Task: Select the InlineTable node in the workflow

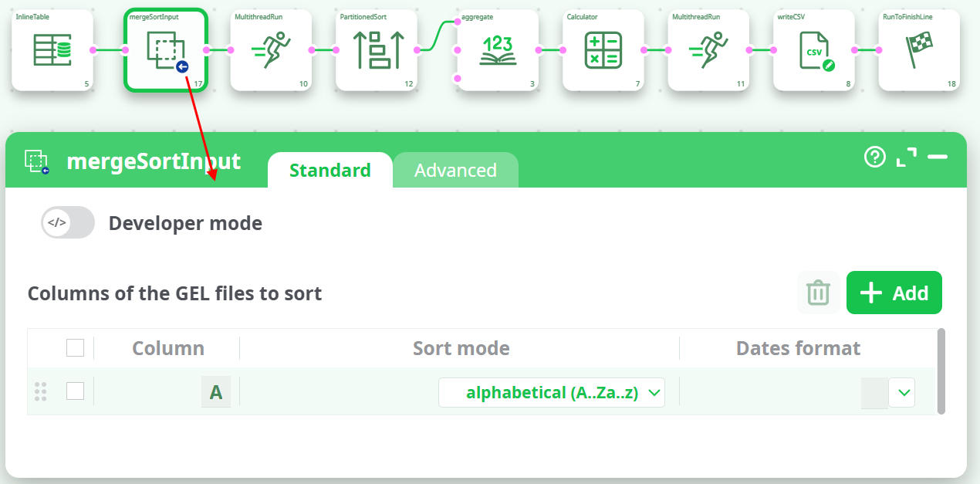Action: point(52,49)
